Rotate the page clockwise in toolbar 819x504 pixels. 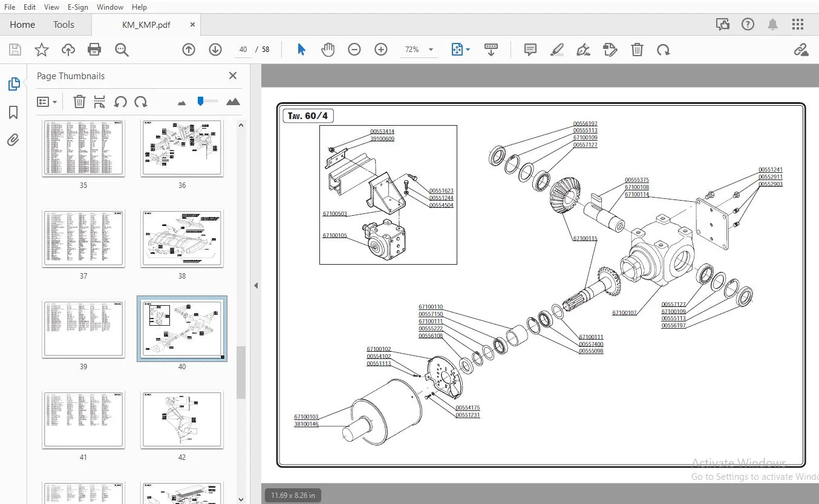[x=664, y=50]
